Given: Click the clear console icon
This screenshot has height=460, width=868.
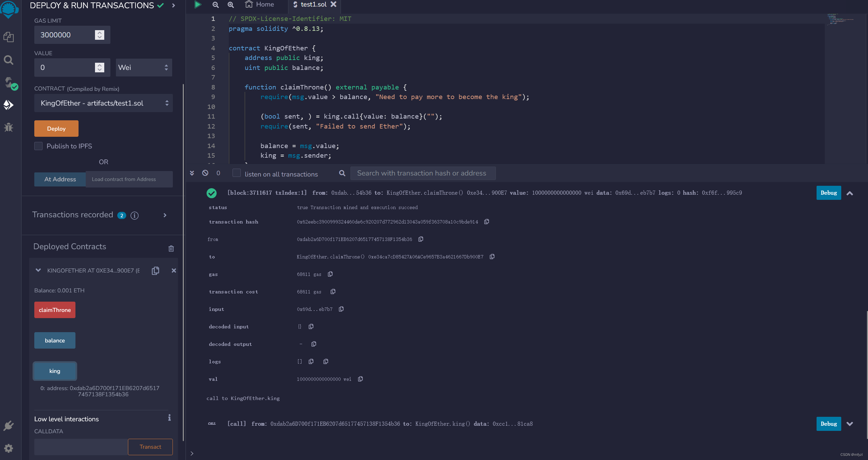Looking at the screenshot, I should 205,173.
